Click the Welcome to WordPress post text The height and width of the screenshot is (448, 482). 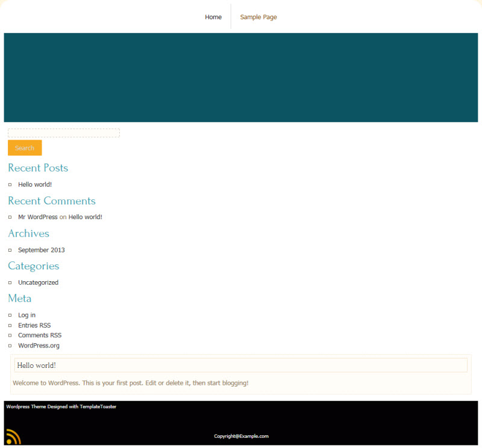coord(130,383)
